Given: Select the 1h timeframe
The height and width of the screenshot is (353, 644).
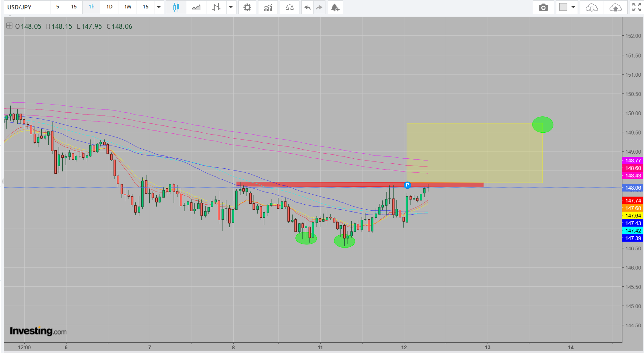Looking at the screenshot, I should 91,7.
